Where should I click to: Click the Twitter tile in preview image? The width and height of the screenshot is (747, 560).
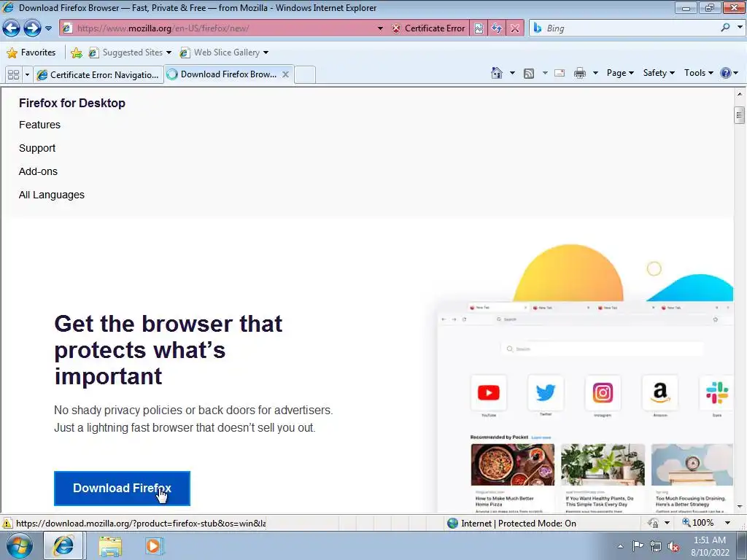546,393
